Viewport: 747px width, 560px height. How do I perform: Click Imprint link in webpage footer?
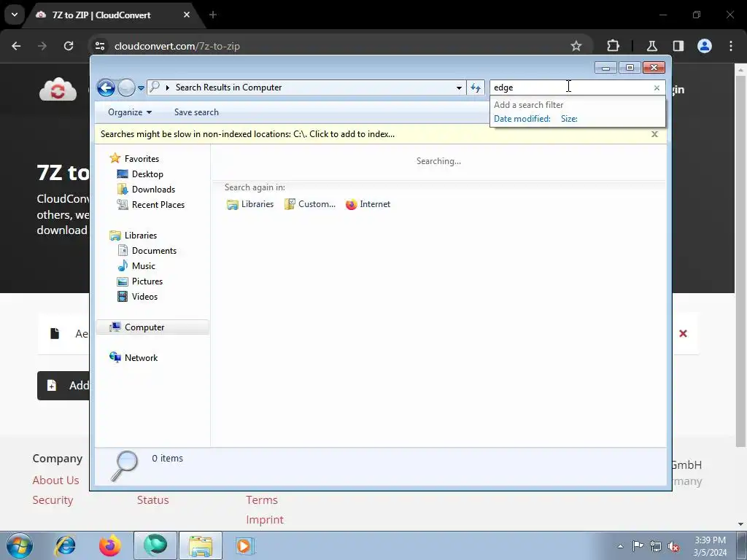pyautogui.click(x=264, y=520)
